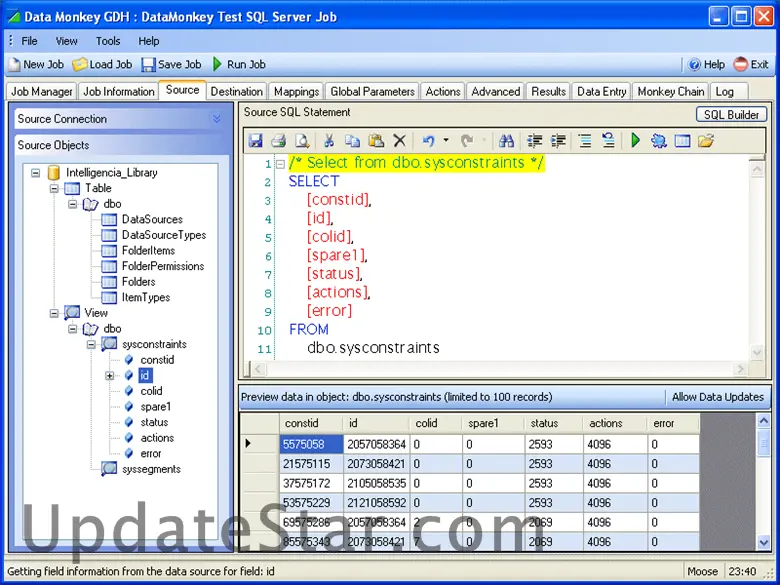
Task: Switch to the Mappings tab
Action: 296,92
